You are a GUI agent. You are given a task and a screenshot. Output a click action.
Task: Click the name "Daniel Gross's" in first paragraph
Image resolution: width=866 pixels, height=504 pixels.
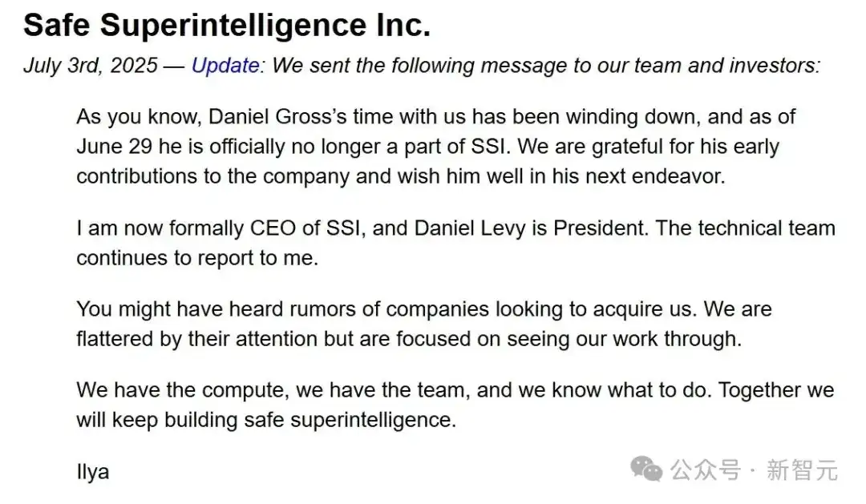pyautogui.click(x=277, y=117)
